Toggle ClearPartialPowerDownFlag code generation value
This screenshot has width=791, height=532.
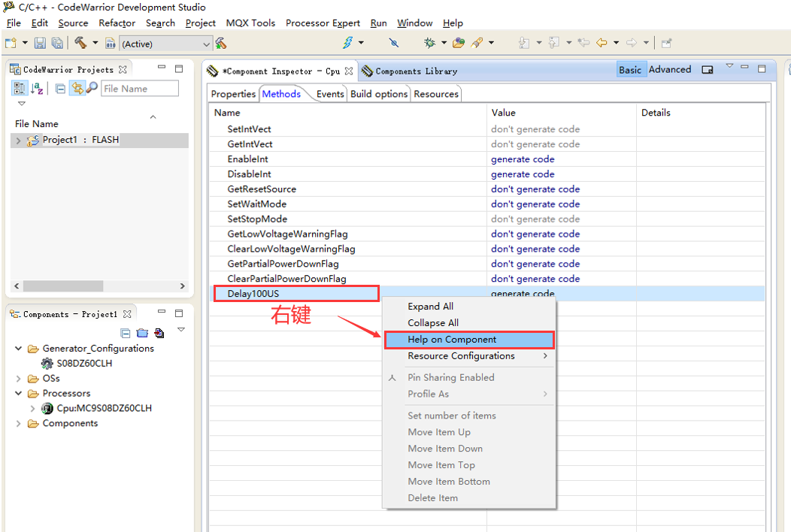(x=535, y=279)
